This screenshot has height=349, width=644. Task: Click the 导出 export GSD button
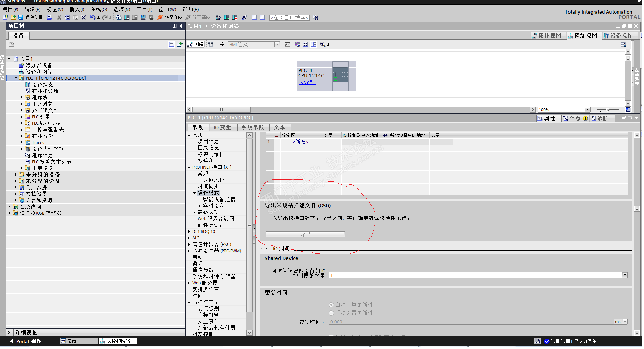(305, 235)
